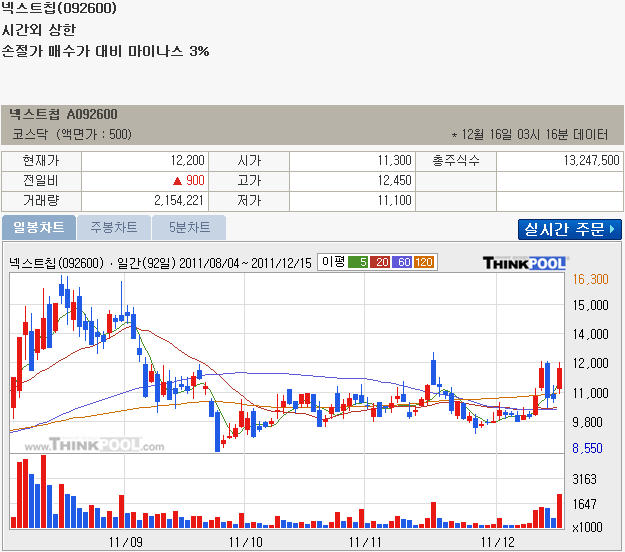
Task: Click the 11/09 date axis label
Action: (126, 542)
